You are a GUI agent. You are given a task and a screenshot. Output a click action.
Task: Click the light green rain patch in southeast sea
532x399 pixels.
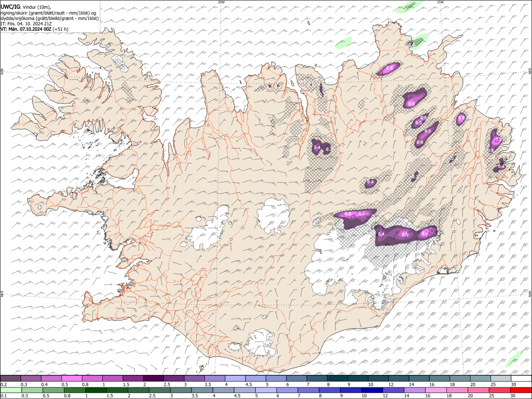515,358
